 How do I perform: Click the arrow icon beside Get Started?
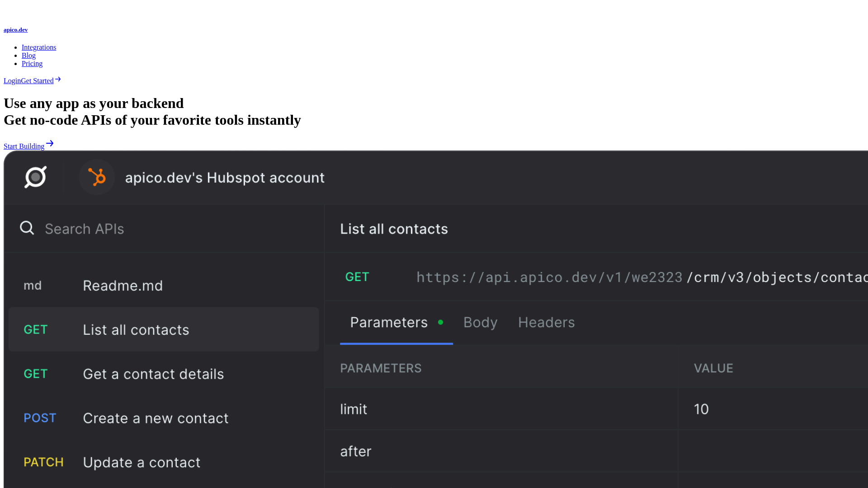[58, 80]
